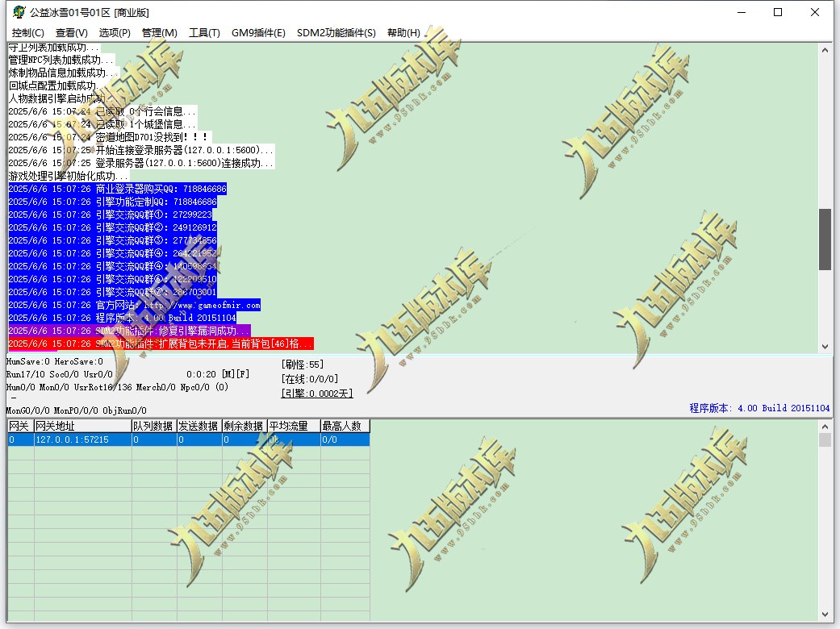The width and height of the screenshot is (840, 629).
Task: Click the 队列数据 column header
Action: [154, 426]
